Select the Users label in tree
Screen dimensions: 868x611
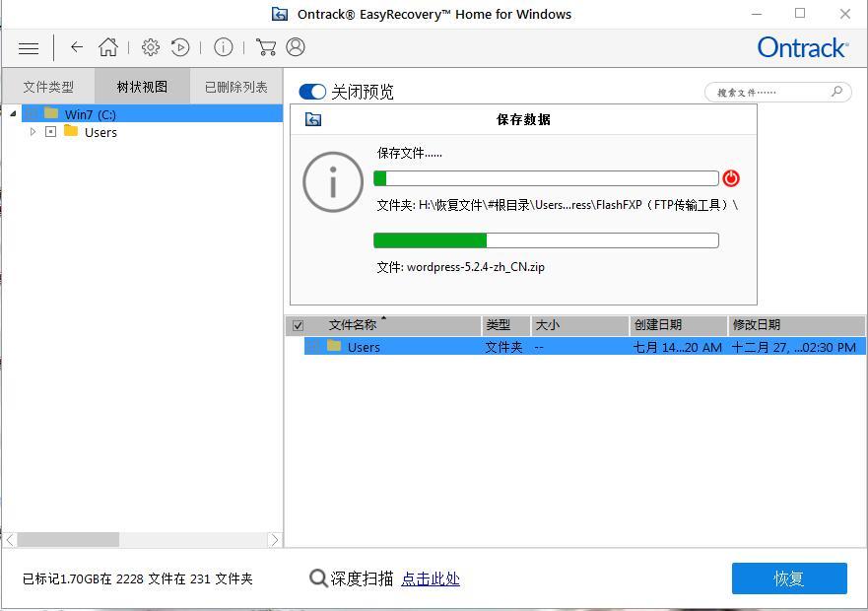100,132
